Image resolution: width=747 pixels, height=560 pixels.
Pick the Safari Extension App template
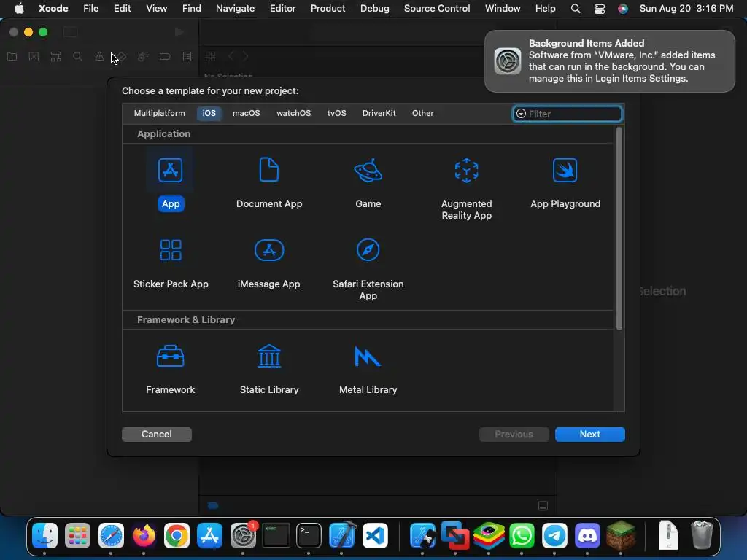tap(368, 269)
